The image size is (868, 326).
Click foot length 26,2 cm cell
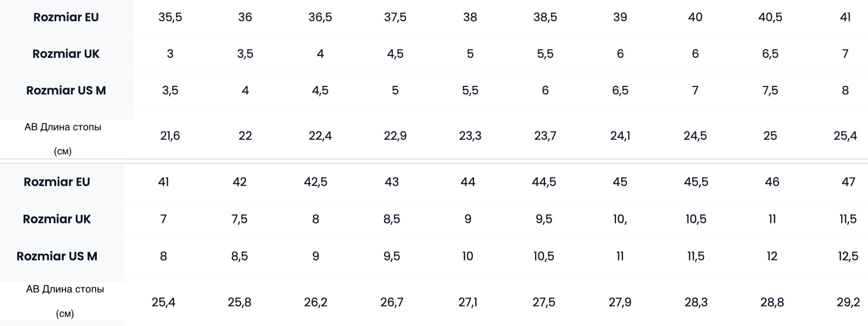click(315, 302)
